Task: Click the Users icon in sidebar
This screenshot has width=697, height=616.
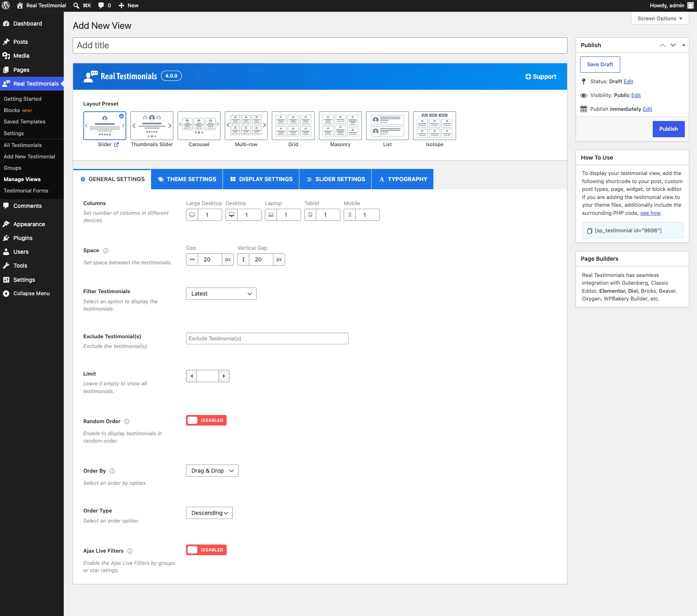Action: tap(6, 252)
